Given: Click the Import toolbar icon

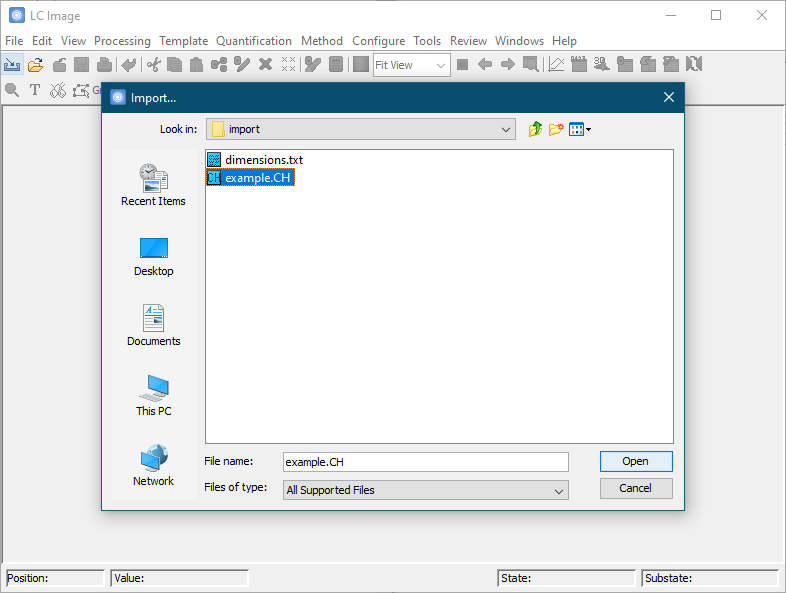Looking at the screenshot, I should (12, 65).
